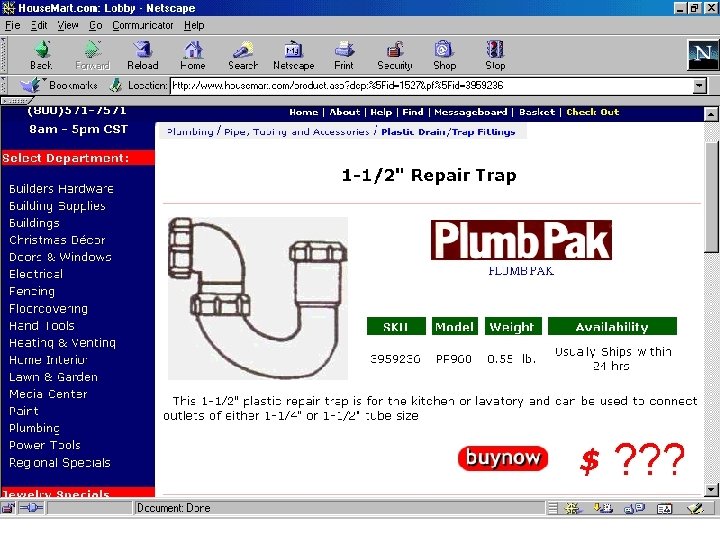
Task: Print the page using Print icon
Action: point(344,55)
